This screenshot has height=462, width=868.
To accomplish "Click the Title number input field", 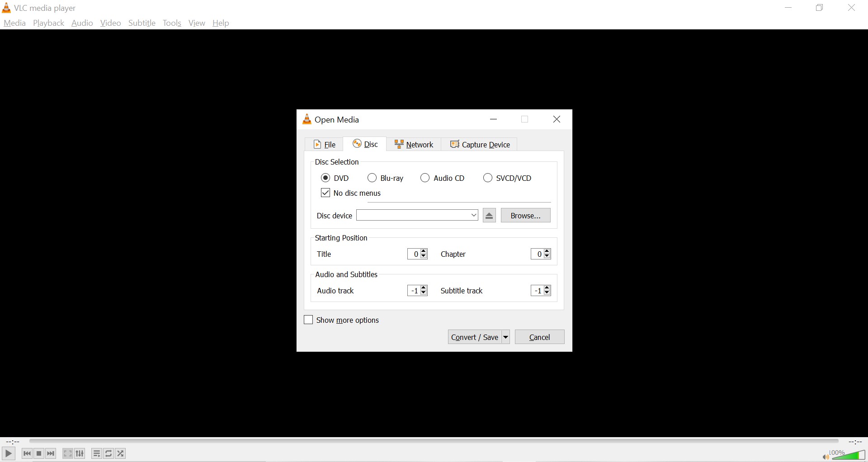I will (x=414, y=254).
